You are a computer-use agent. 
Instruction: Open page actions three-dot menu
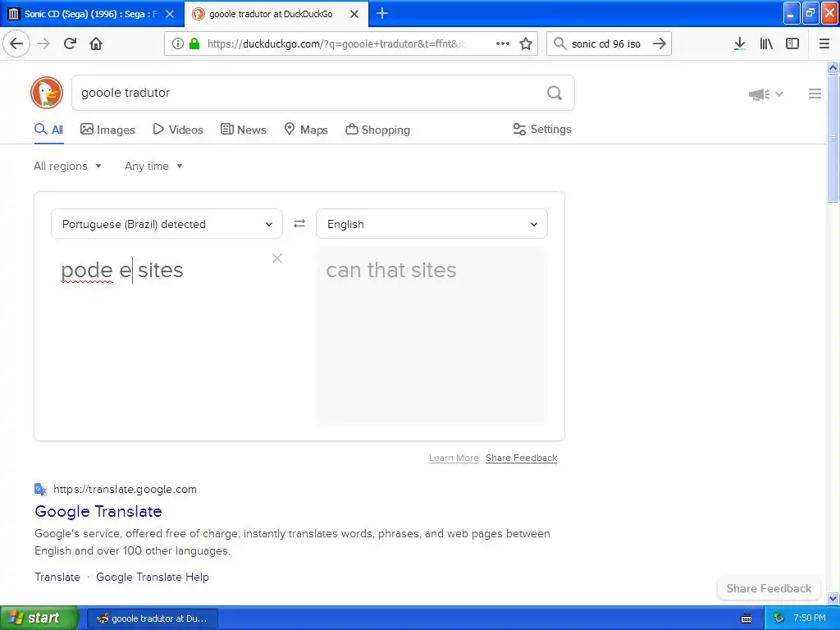[503, 43]
